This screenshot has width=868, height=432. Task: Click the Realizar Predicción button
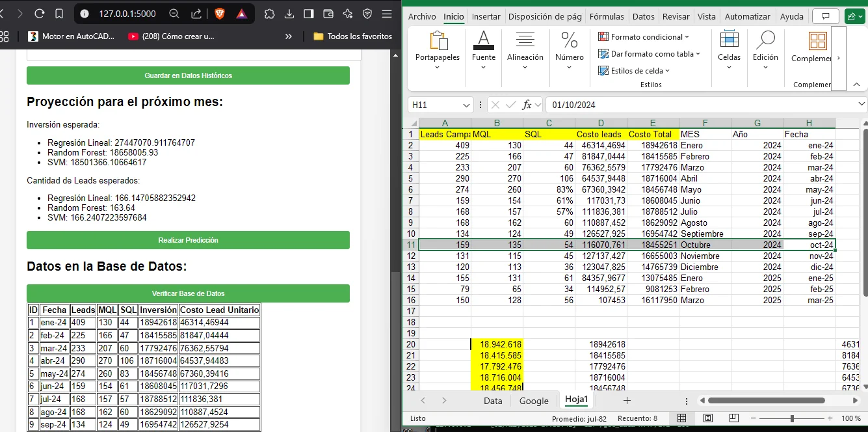pyautogui.click(x=188, y=240)
